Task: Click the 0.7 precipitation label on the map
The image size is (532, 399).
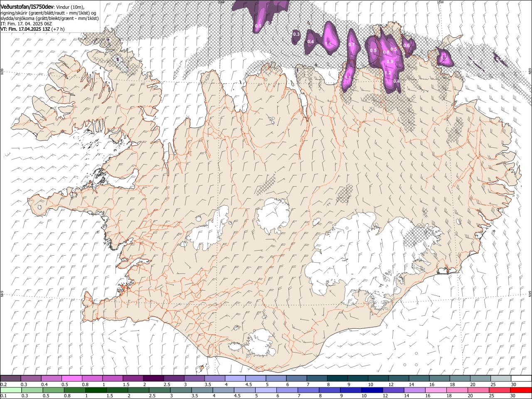Action: pos(352,45)
